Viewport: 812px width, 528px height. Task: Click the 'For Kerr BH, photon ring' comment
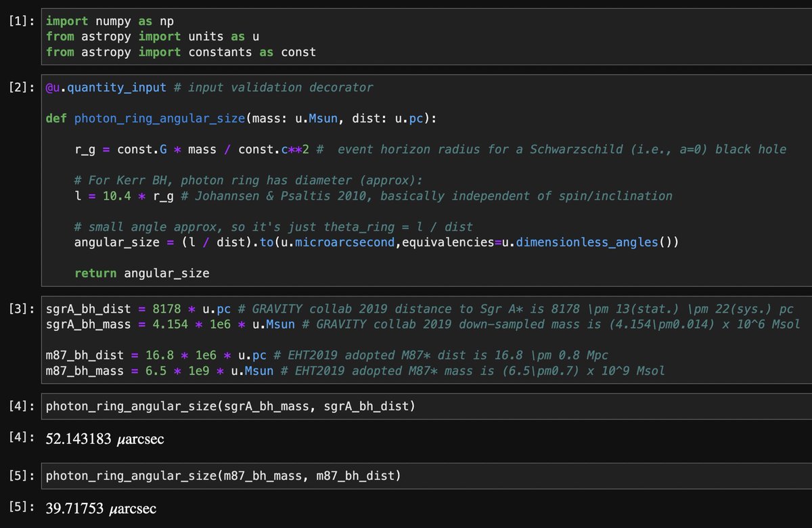pos(248,181)
